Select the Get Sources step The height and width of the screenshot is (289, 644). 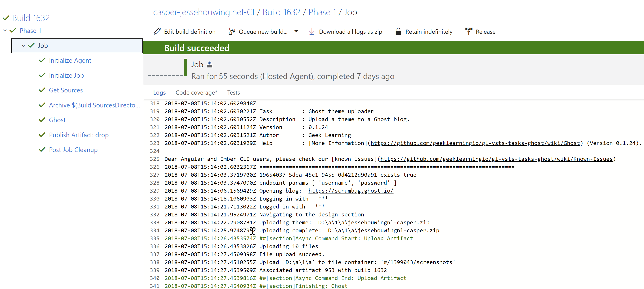(x=66, y=90)
